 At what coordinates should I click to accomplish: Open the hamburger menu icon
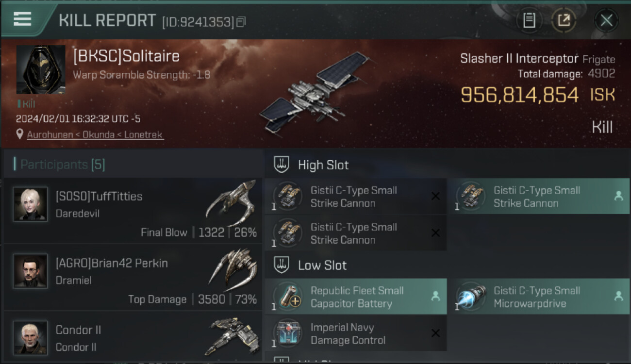(22, 19)
